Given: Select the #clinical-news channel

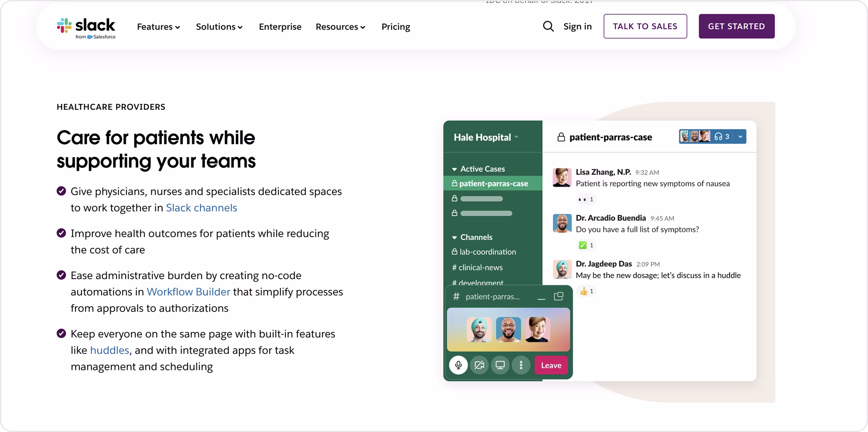Looking at the screenshot, I should point(477,267).
